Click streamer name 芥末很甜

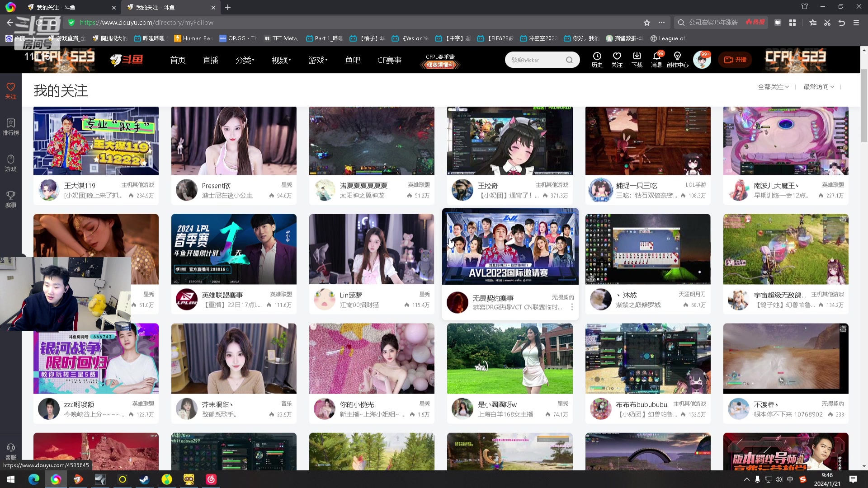(217, 404)
